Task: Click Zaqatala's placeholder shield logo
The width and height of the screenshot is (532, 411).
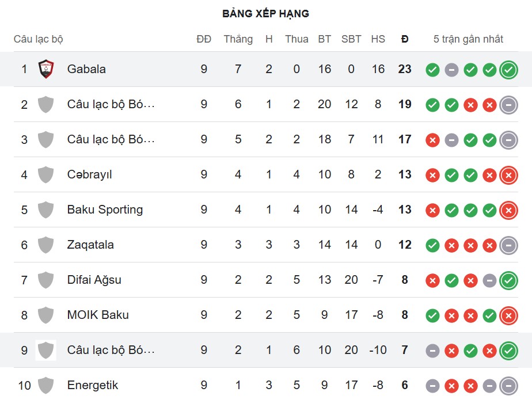Action: tap(45, 245)
